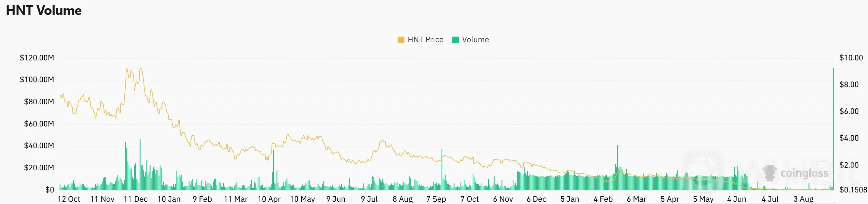This screenshot has width=868, height=204.
Task: Click the 6 Dec date label
Action: tap(537, 199)
